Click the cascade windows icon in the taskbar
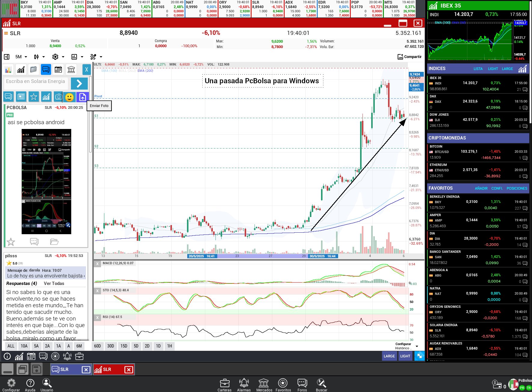Screen dimensions: 532x392 coord(23,369)
